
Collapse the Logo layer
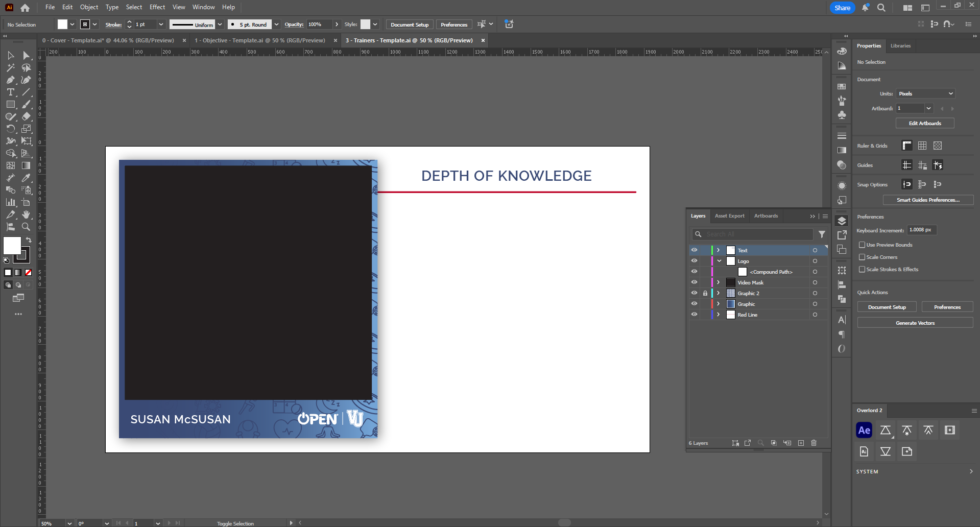719,261
